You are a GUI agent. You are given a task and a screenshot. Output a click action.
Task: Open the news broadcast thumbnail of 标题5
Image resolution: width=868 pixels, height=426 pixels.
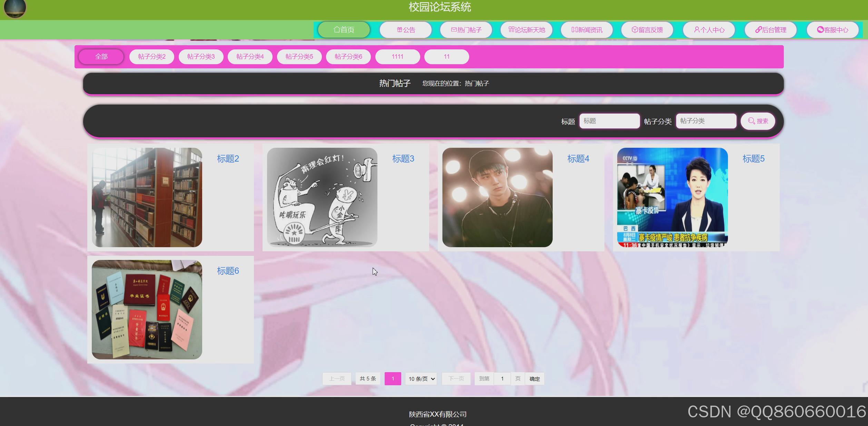(672, 197)
